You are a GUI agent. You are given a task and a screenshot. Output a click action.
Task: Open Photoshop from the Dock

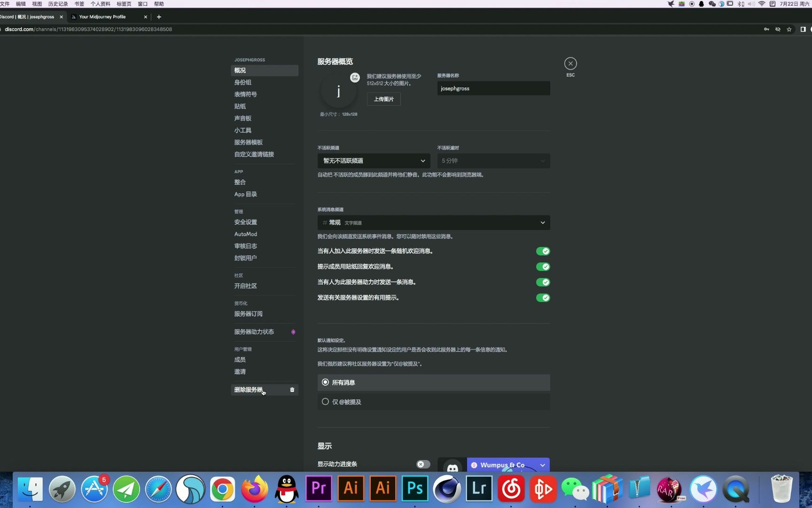(414, 489)
